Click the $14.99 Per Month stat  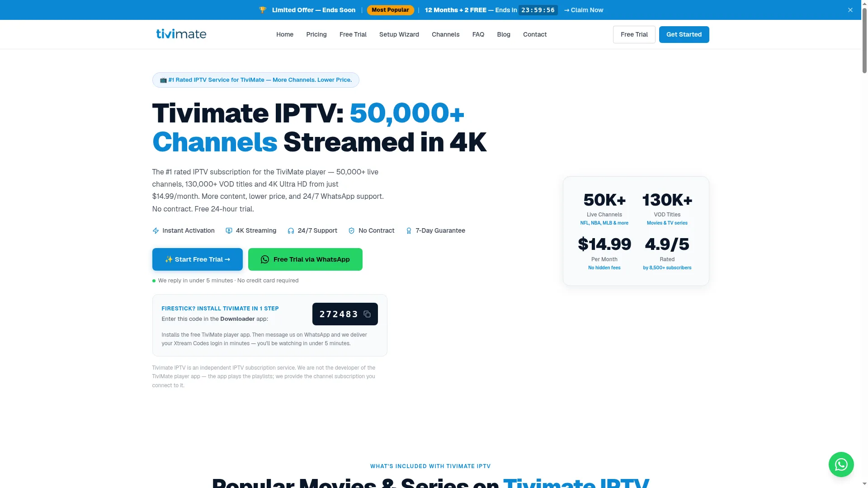pos(604,253)
